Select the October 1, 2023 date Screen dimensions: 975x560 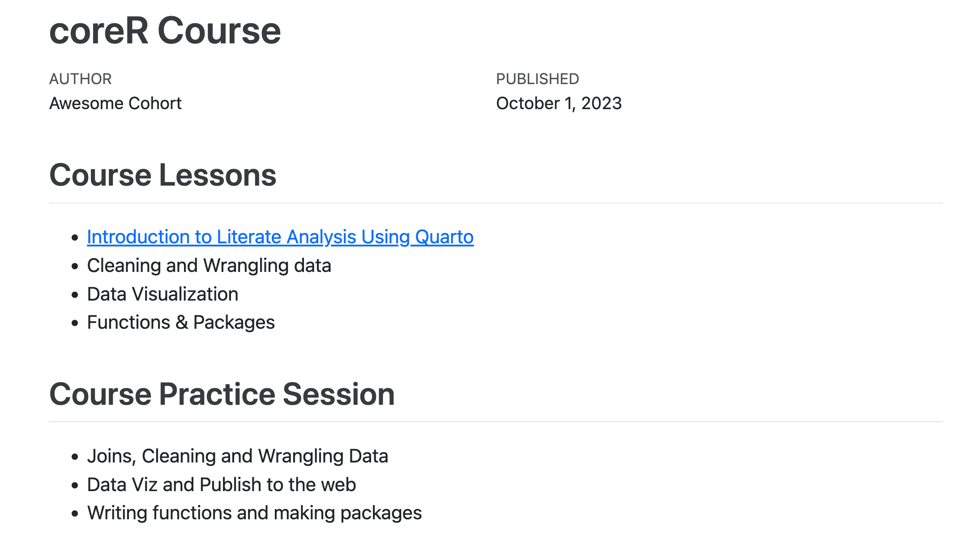click(559, 103)
